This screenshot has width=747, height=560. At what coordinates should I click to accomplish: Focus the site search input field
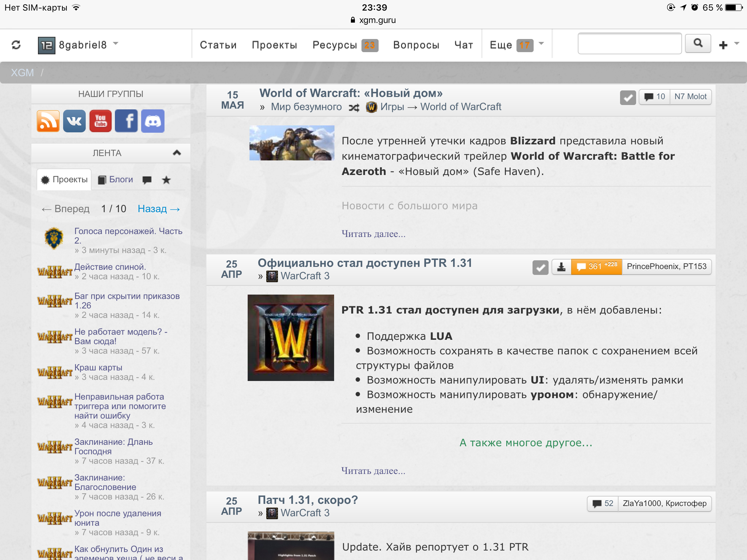[x=630, y=43]
